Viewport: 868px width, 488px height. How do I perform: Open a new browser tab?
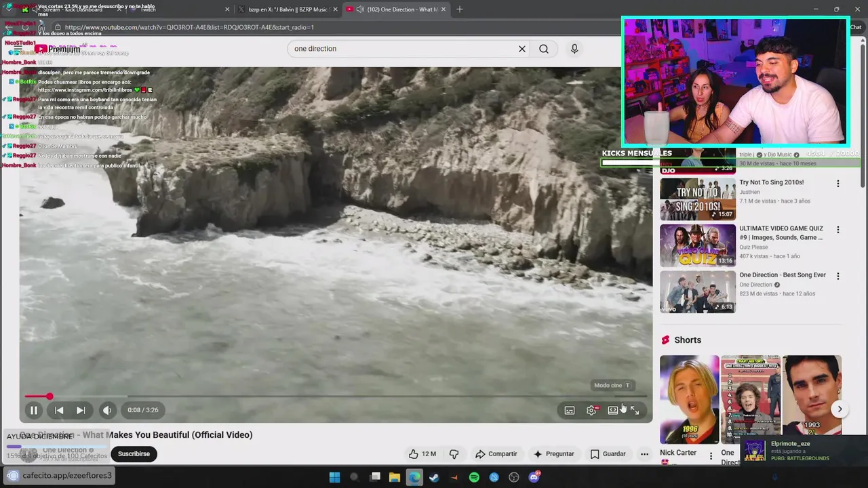click(x=460, y=9)
